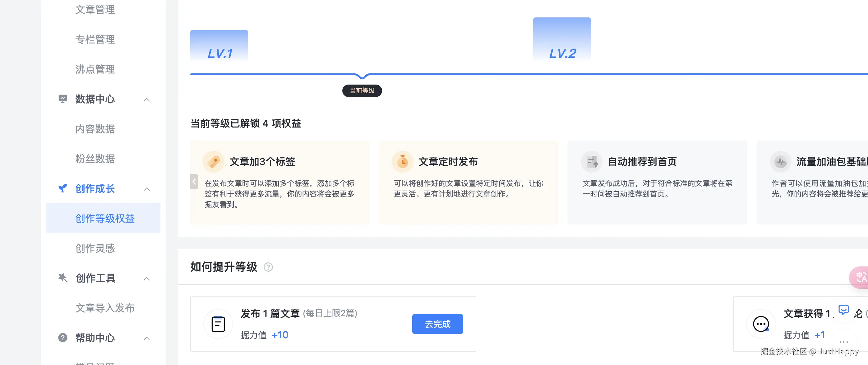This screenshot has width=868, height=365.
Task: Click the 帮助中心 question mark icon
Action: pos(63,338)
